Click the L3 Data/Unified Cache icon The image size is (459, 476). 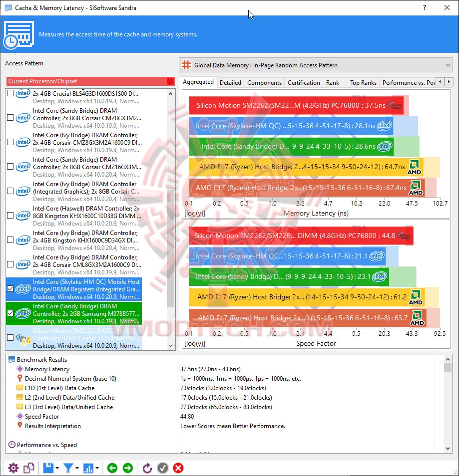[x=20, y=407]
